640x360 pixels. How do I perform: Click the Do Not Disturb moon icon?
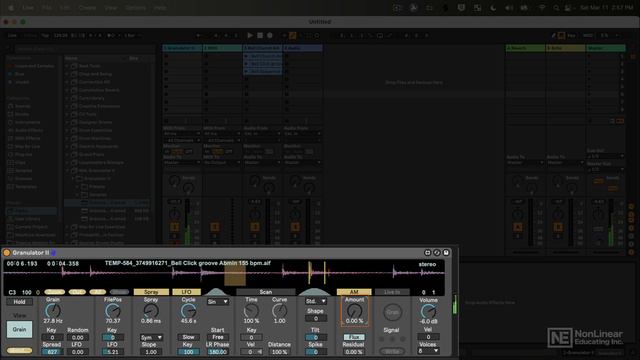pyautogui.click(x=493, y=8)
